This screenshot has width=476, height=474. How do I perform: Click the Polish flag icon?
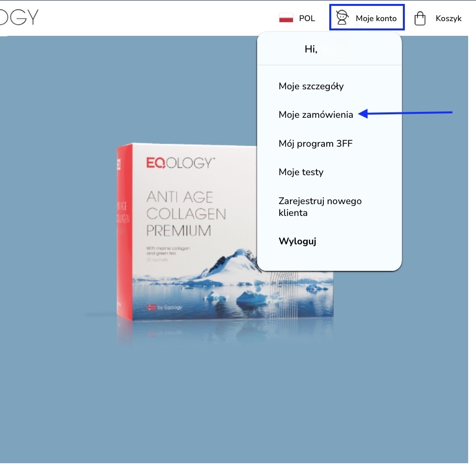(x=286, y=18)
